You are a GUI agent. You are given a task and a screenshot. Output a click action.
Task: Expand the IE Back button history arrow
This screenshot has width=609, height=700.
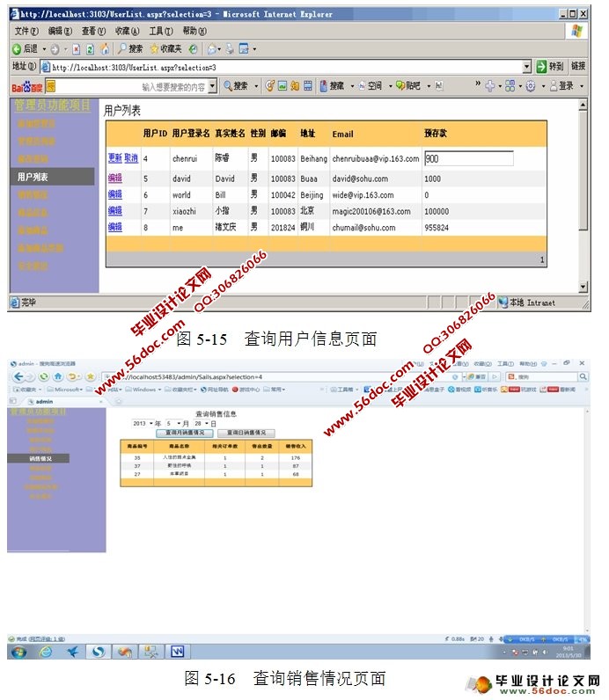[x=44, y=49]
